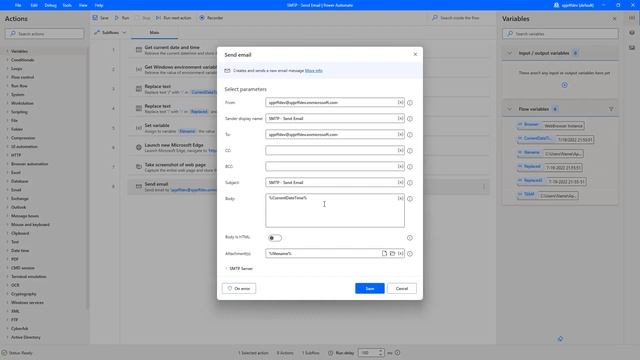Image resolution: width=640 pixels, height=360 pixels.
Task: Insert variable into Attachment(s) field
Action: pos(400,253)
